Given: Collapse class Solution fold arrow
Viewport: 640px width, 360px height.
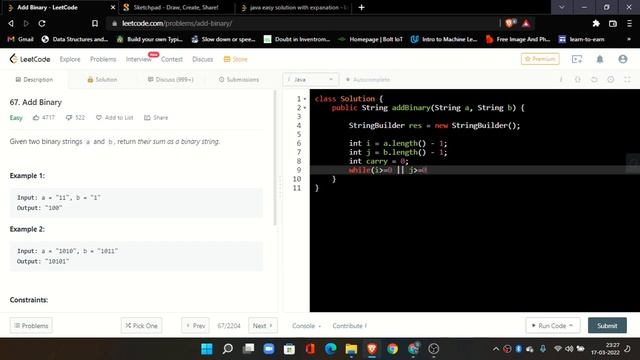Looking at the screenshot, I should (305, 99).
